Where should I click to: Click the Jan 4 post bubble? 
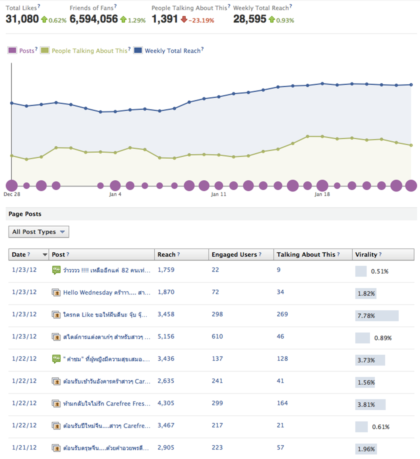click(x=115, y=186)
